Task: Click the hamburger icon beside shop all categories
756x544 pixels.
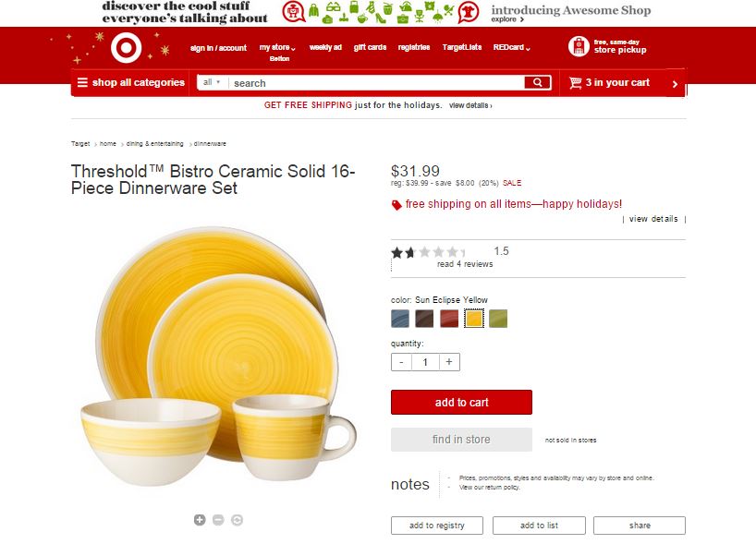Action: (x=82, y=82)
